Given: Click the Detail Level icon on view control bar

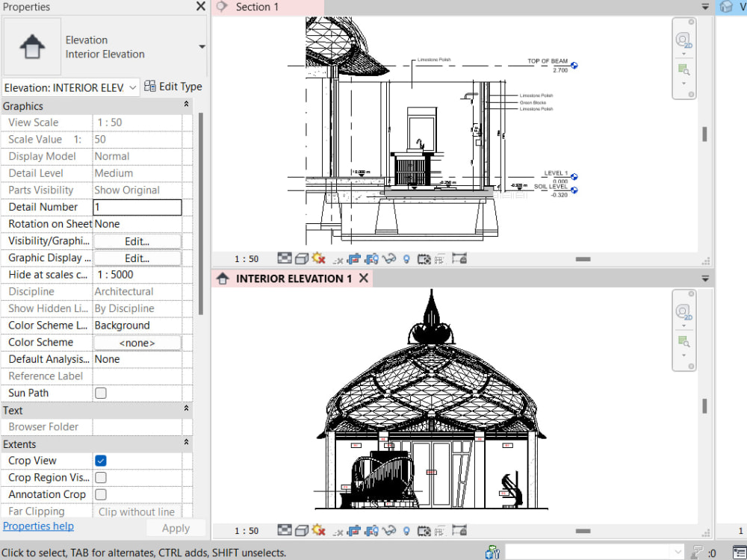Looking at the screenshot, I should tap(285, 530).
